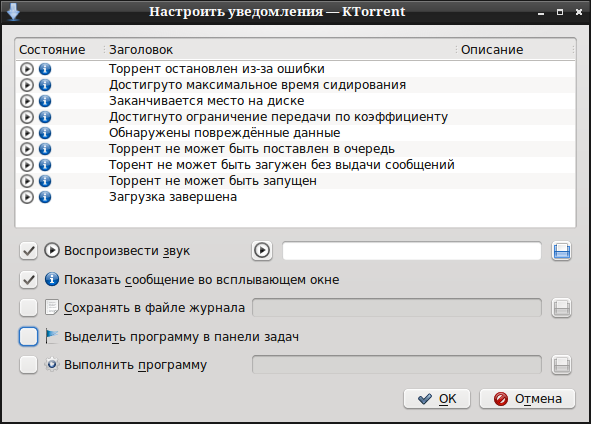Click the log file path field
591x424 pixels.
(x=397, y=308)
